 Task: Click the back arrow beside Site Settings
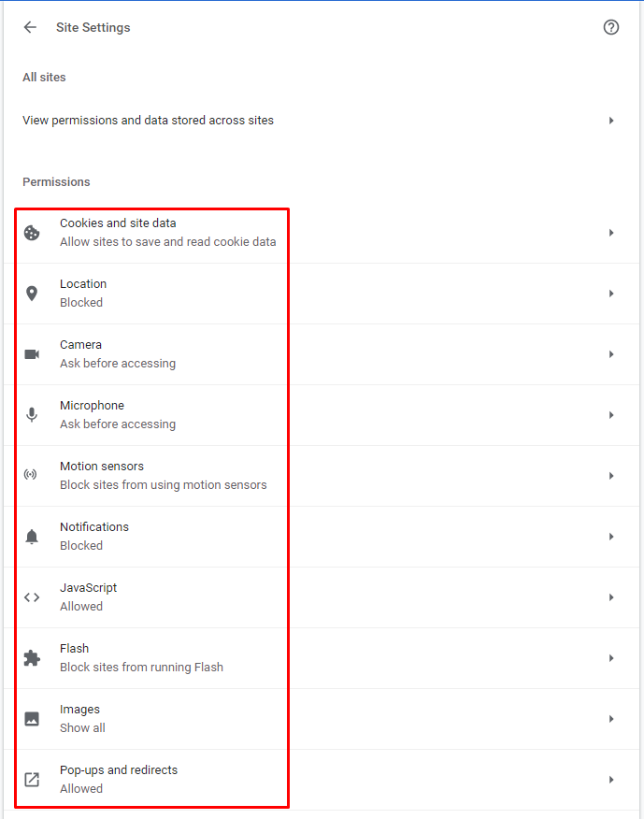coord(30,27)
